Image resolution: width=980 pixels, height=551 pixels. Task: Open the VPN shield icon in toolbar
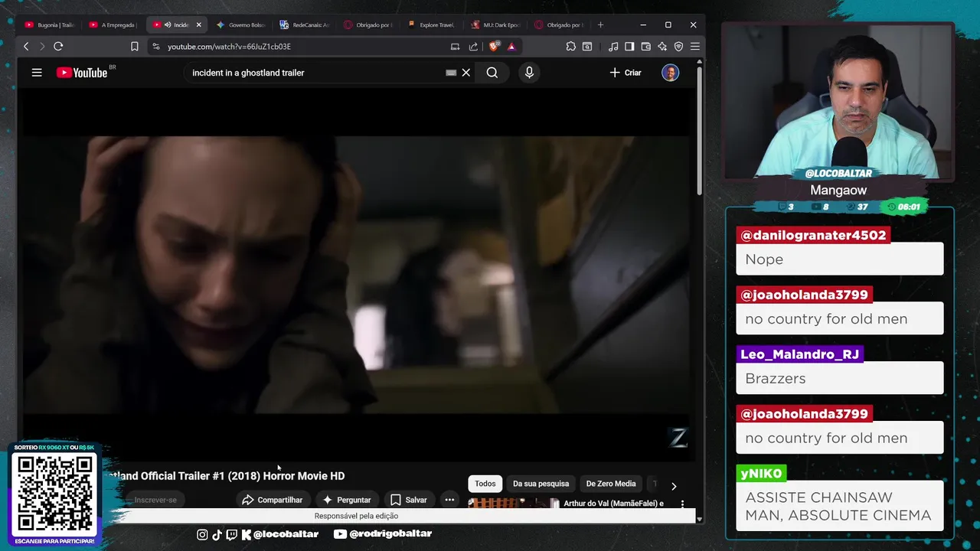[678, 47]
